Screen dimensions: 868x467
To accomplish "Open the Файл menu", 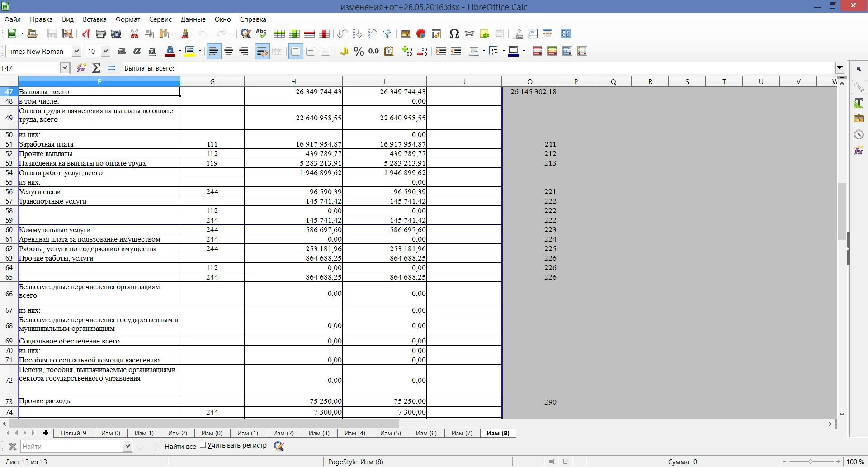I will pyautogui.click(x=13, y=19).
